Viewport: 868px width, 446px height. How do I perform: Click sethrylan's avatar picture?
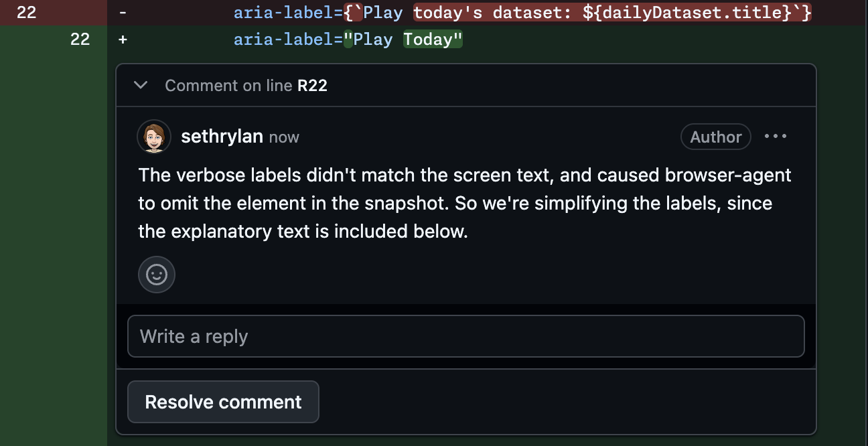(x=153, y=137)
